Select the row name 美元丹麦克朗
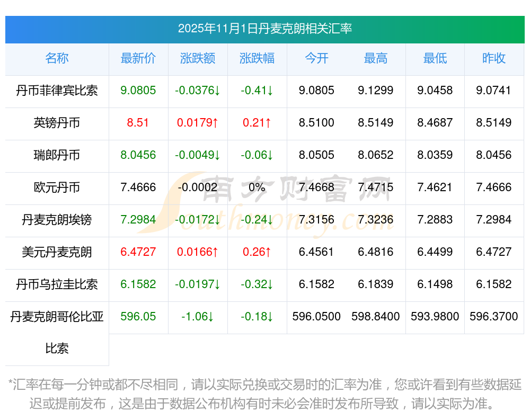The width and height of the screenshot is (530, 420). coord(57,252)
